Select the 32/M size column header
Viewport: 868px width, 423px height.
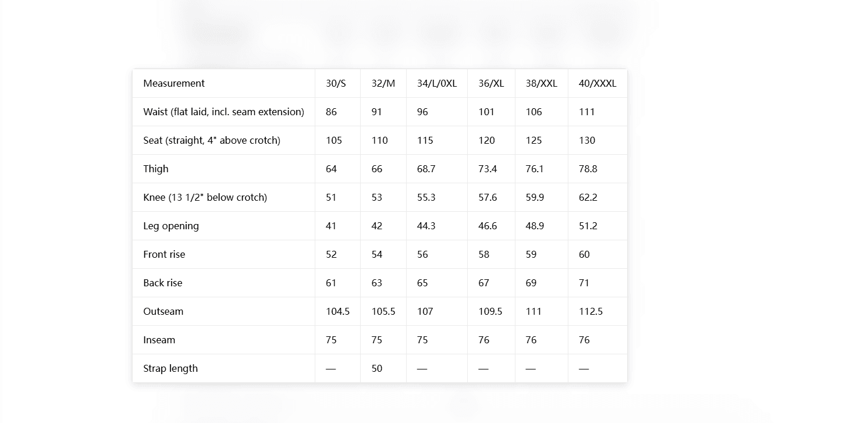(x=383, y=83)
